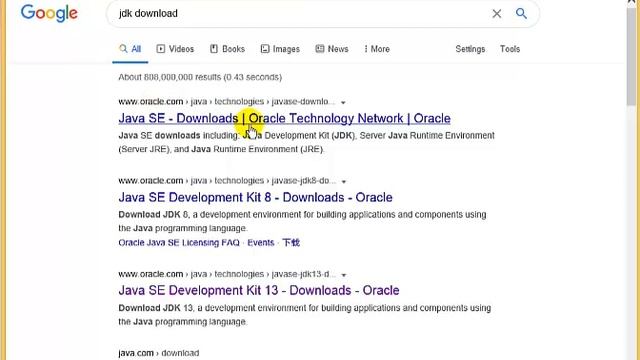Switch to the Videos tab
This screenshot has width=640, height=360.
(175, 49)
